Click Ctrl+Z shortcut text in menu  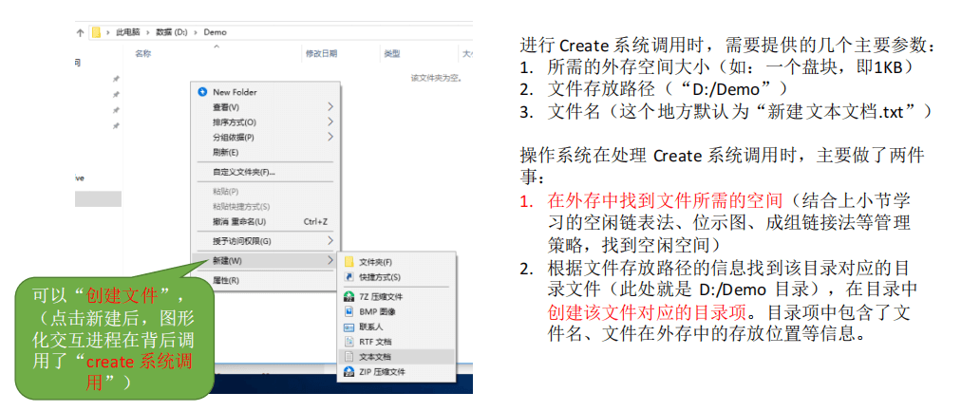(x=315, y=221)
